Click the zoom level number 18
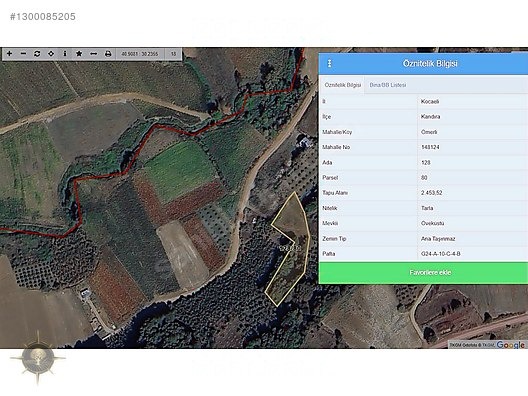 pos(173,54)
